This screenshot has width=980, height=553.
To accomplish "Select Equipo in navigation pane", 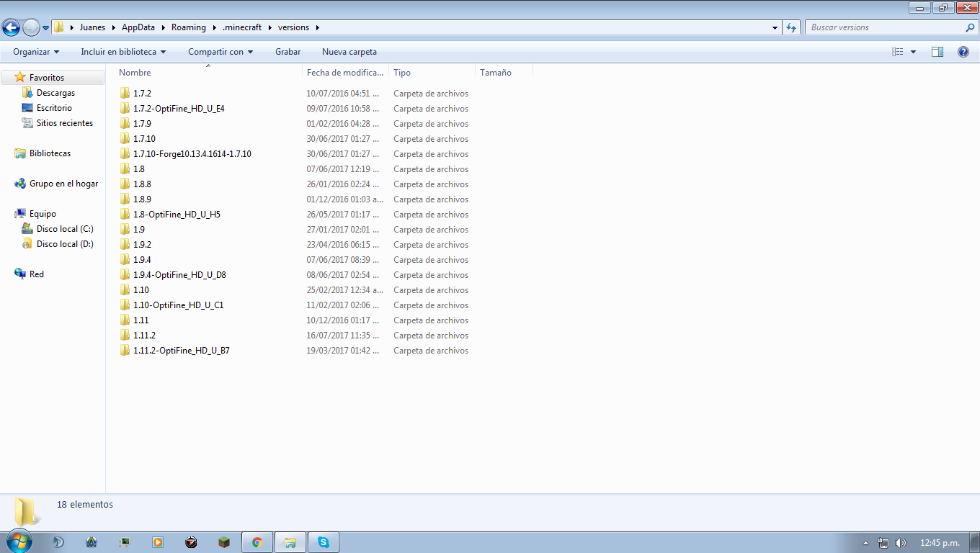I will click(x=43, y=214).
